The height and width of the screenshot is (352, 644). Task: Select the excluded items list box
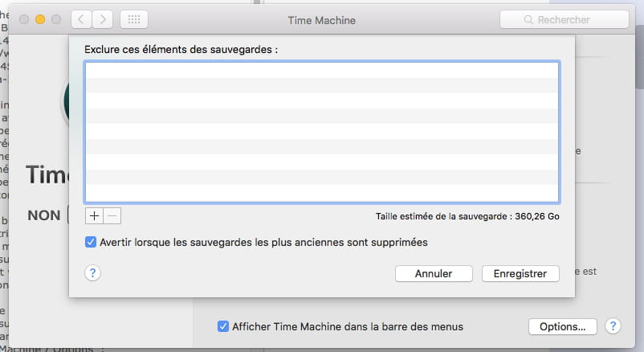point(322,132)
